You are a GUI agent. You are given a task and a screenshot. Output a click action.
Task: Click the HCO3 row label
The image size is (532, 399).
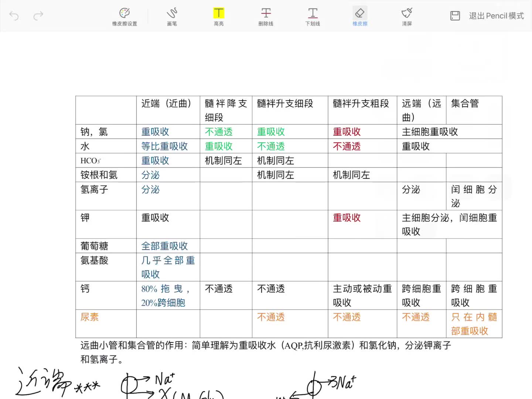coord(91,161)
